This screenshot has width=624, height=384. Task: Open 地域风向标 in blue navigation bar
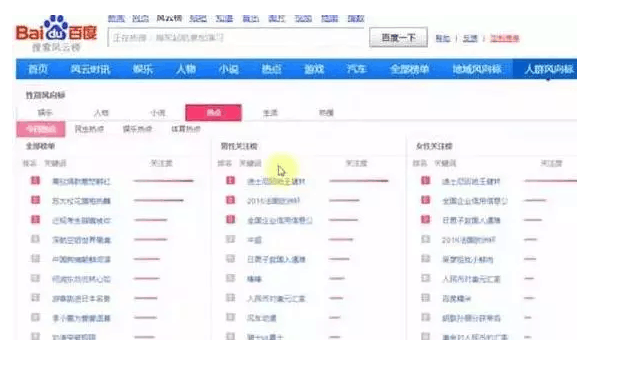[477, 69]
